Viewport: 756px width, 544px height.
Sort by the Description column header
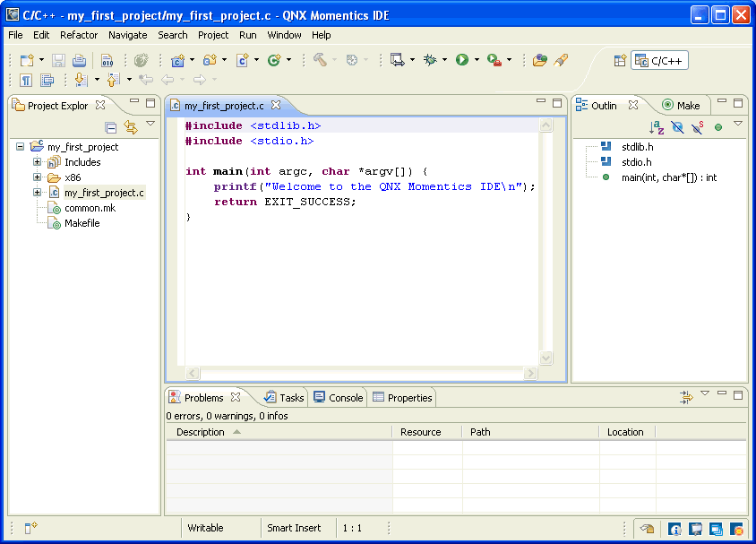[201, 432]
